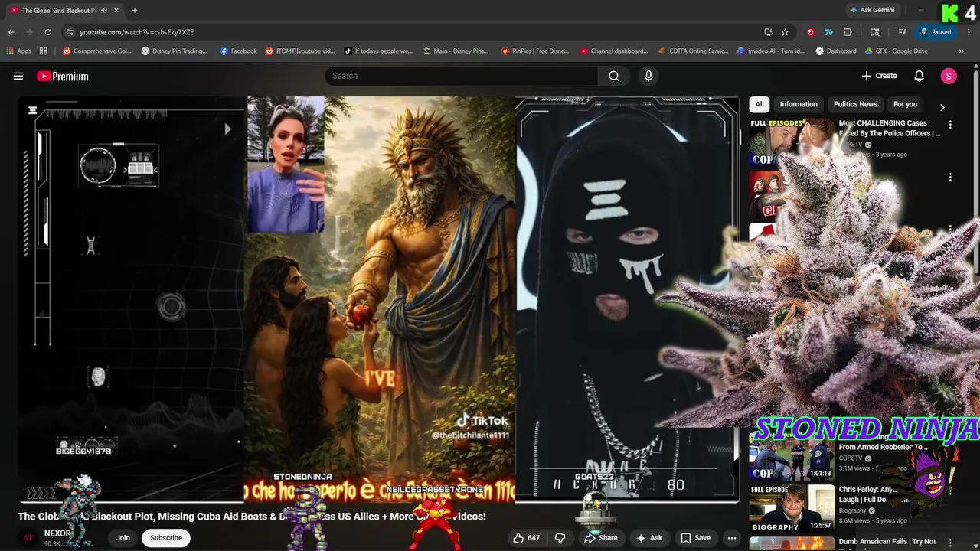Go back in browser history
This screenshot has height=551, width=980.
click(11, 32)
